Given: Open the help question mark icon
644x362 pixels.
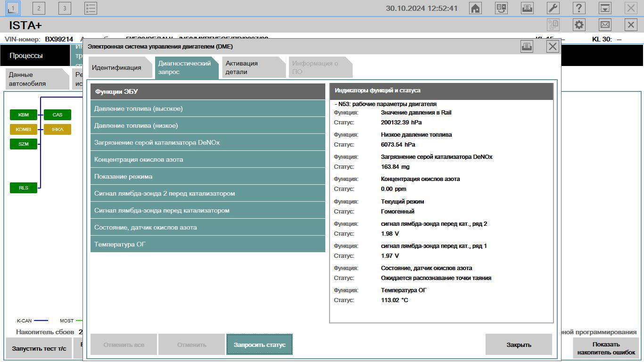Looking at the screenshot, I should click(578, 8).
